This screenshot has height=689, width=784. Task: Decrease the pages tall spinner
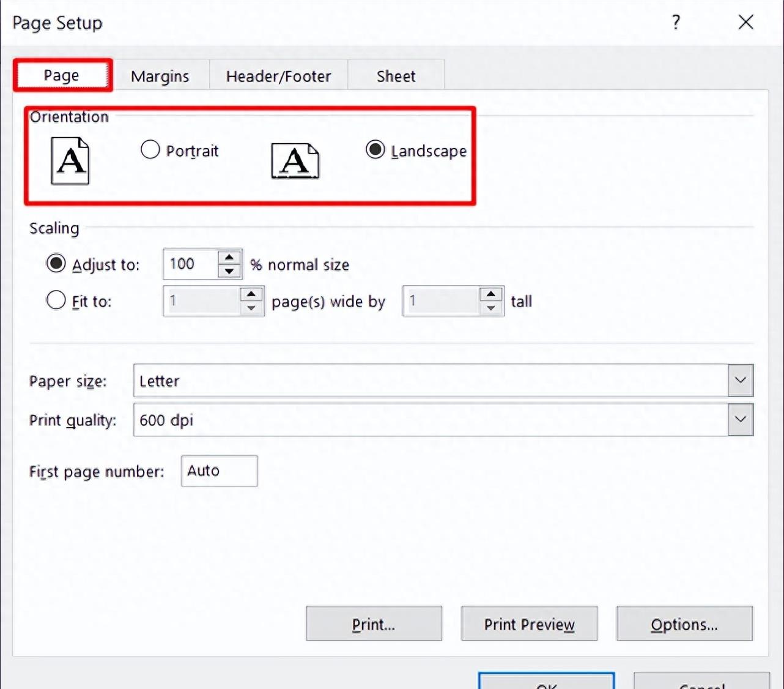[491, 308]
